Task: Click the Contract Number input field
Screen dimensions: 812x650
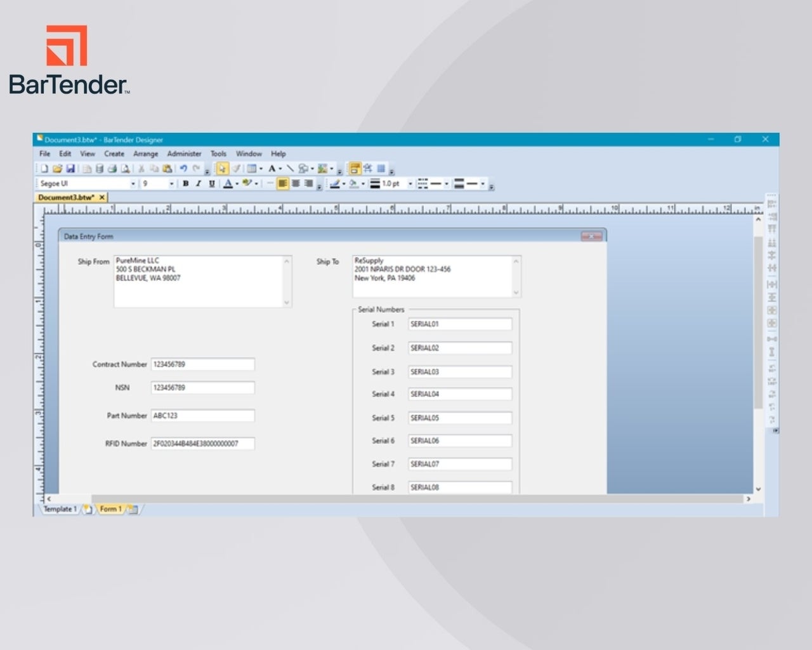Action: (x=202, y=364)
